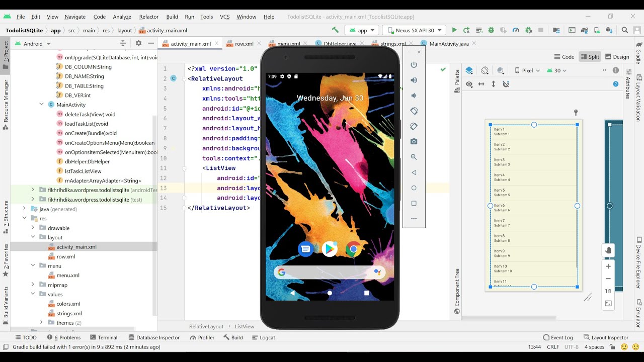Rotate emulator left using the rotate icon
The image size is (644, 362).
pos(414,111)
